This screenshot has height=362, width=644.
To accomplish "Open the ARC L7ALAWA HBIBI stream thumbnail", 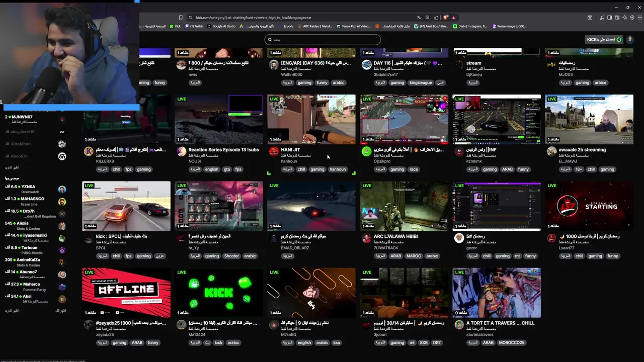I will click(404, 206).
